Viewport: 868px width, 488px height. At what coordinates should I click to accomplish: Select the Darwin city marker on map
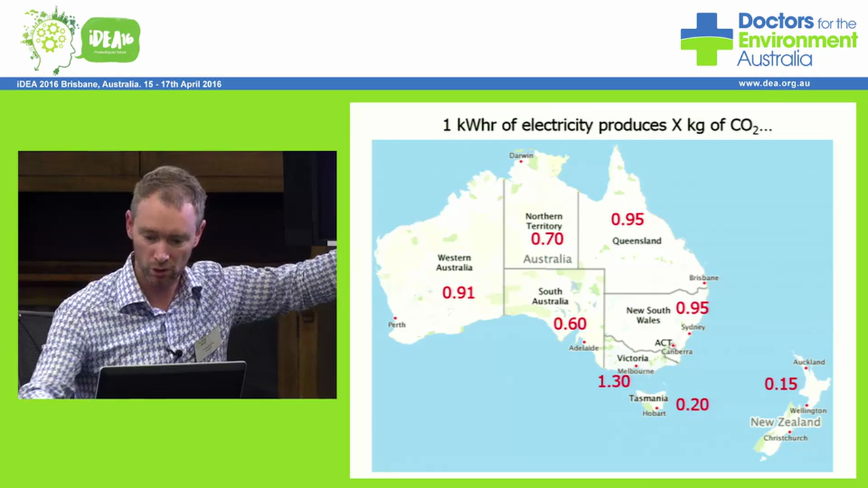click(521, 161)
